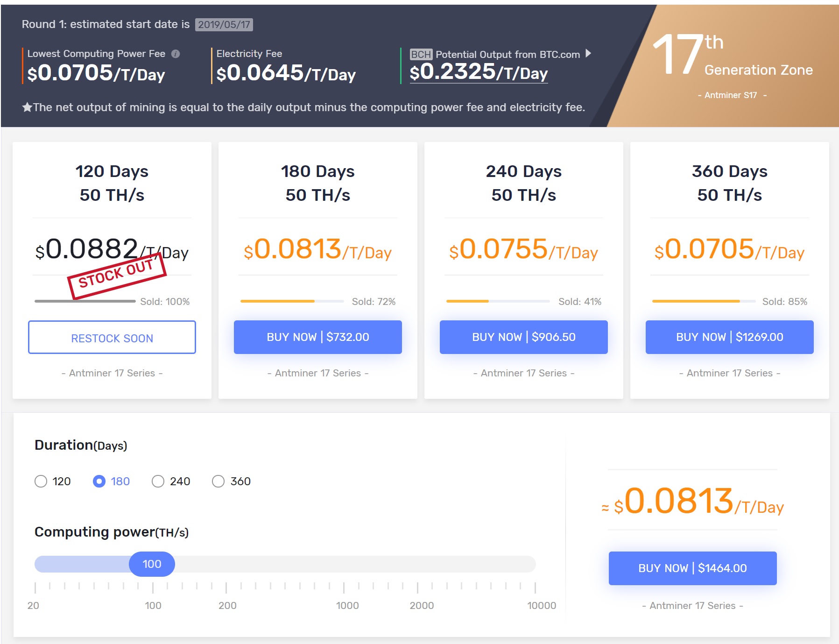Image resolution: width=839 pixels, height=644 pixels.
Task: Select the 360 days duration radio button
Action: (x=218, y=481)
